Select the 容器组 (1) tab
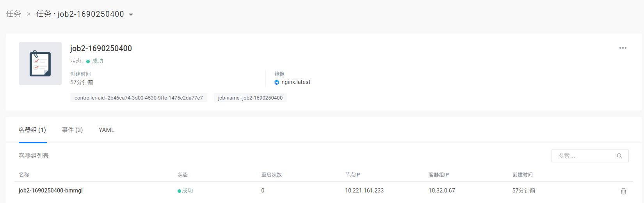 point(32,130)
